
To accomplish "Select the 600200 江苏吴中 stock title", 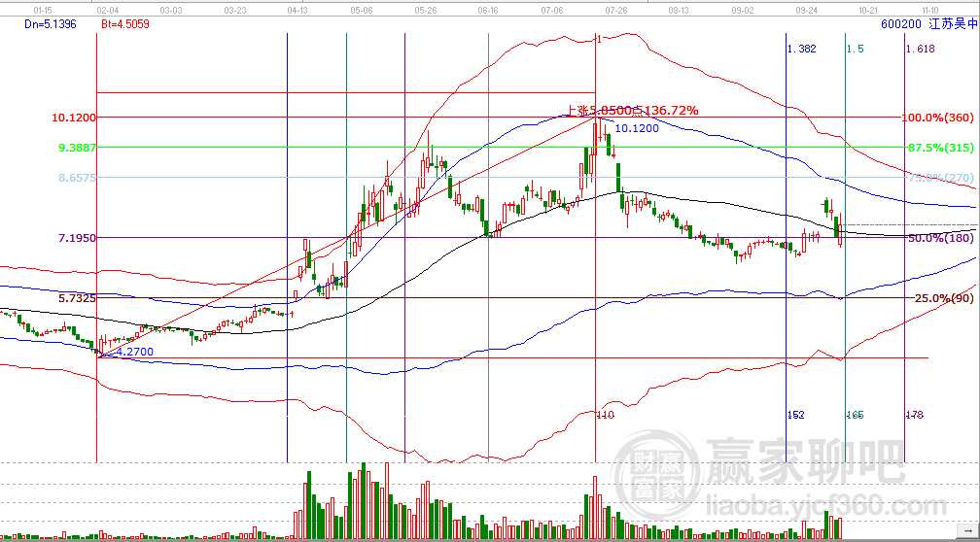I will [929, 23].
